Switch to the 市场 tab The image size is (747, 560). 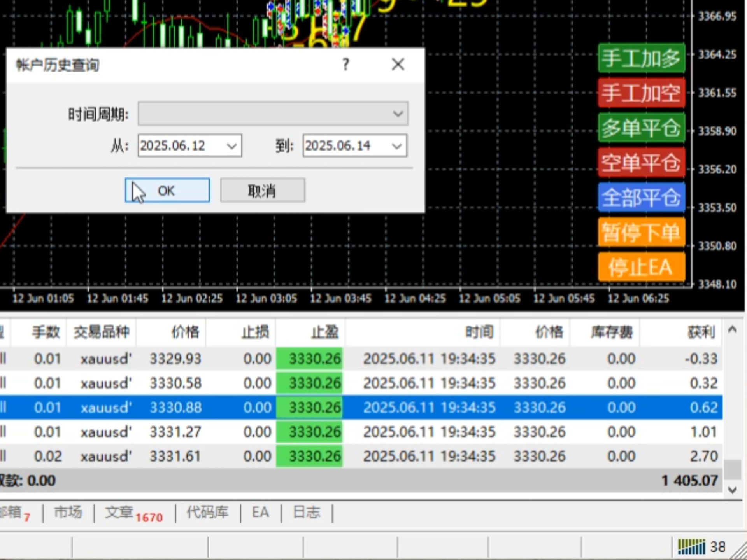click(x=68, y=512)
